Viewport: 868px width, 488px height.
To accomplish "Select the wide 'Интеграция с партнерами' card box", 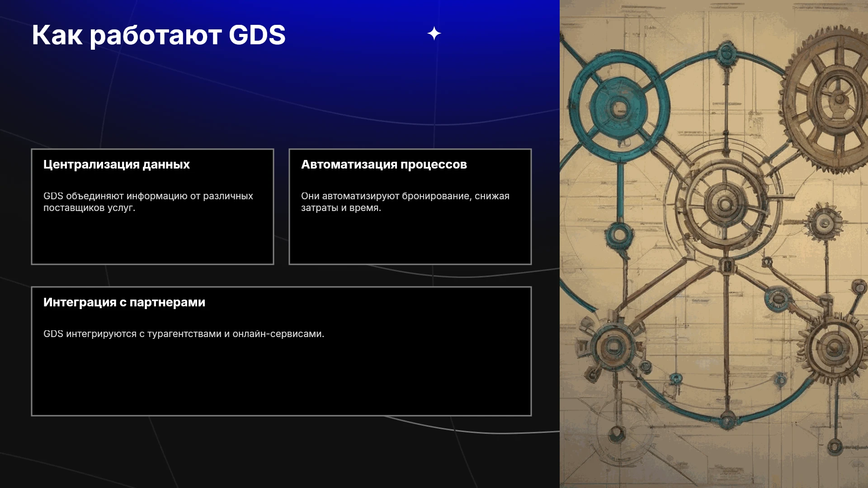I will [281, 351].
